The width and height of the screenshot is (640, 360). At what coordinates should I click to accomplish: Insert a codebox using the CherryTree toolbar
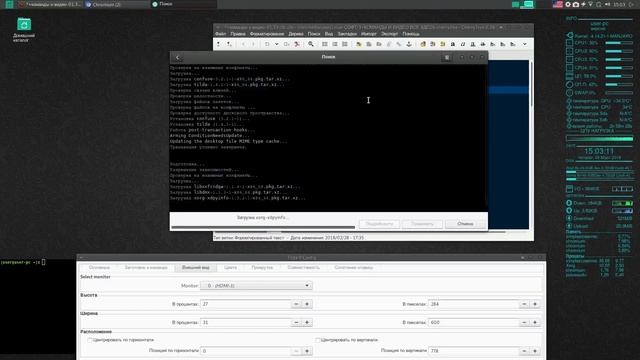(x=379, y=44)
